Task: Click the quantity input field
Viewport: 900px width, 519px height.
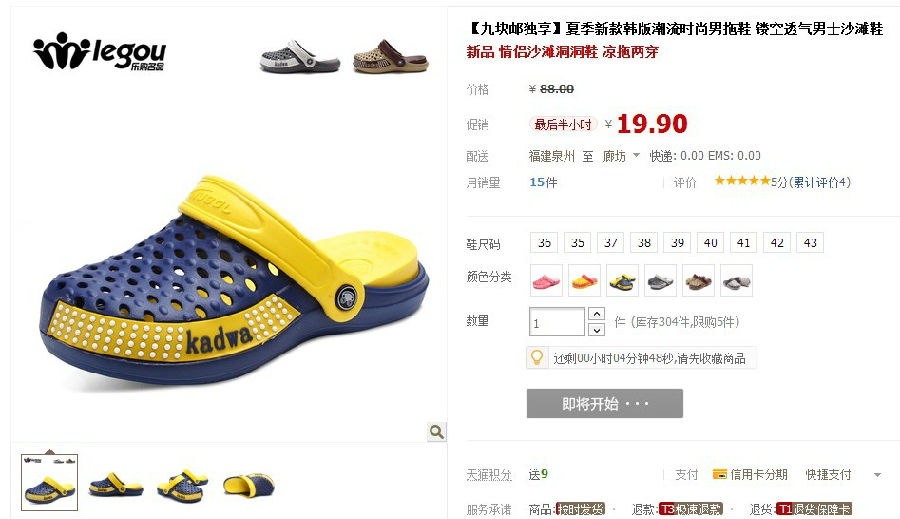Action: [x=557, y=322]
